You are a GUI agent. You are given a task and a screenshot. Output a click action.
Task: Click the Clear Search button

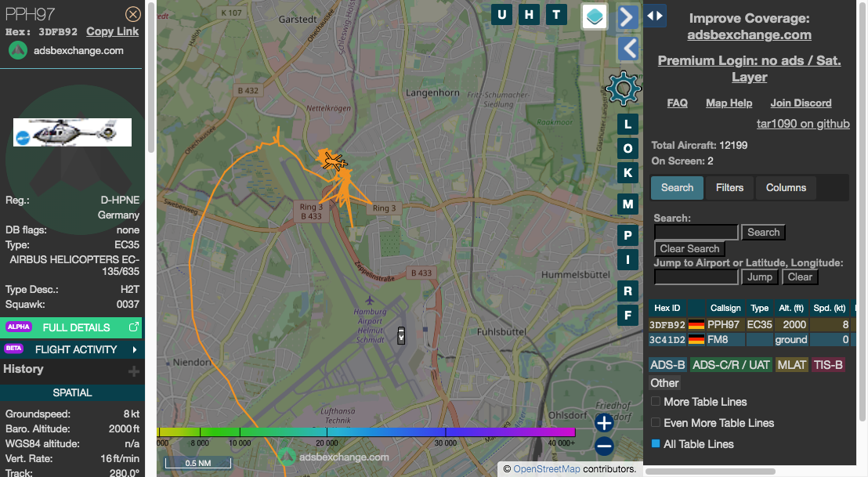tap(689, 248)
